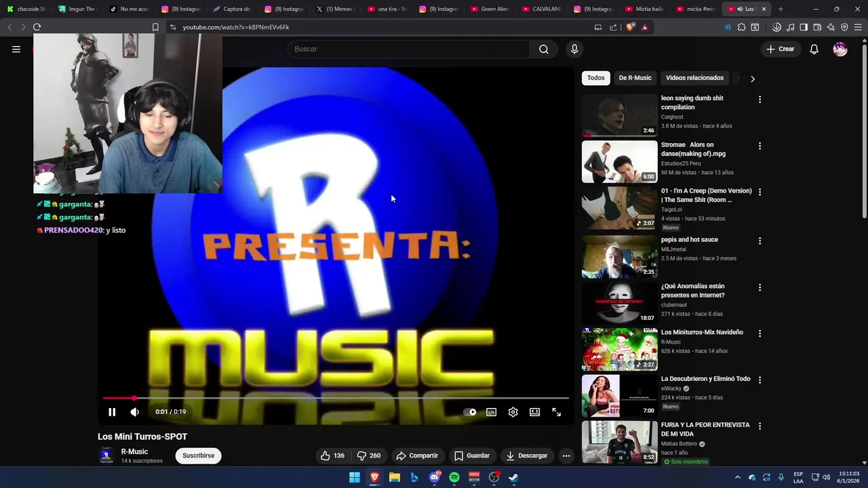Open options for Los Miniturros-Mix Navideño
This screenshot has height=488, width=868.
click(x=759, y=333)
